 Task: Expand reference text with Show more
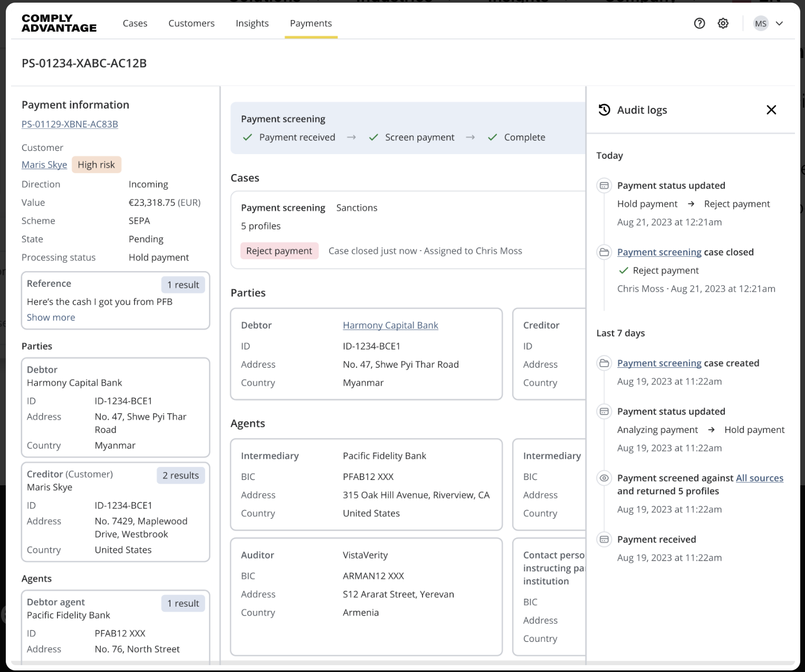51,317
